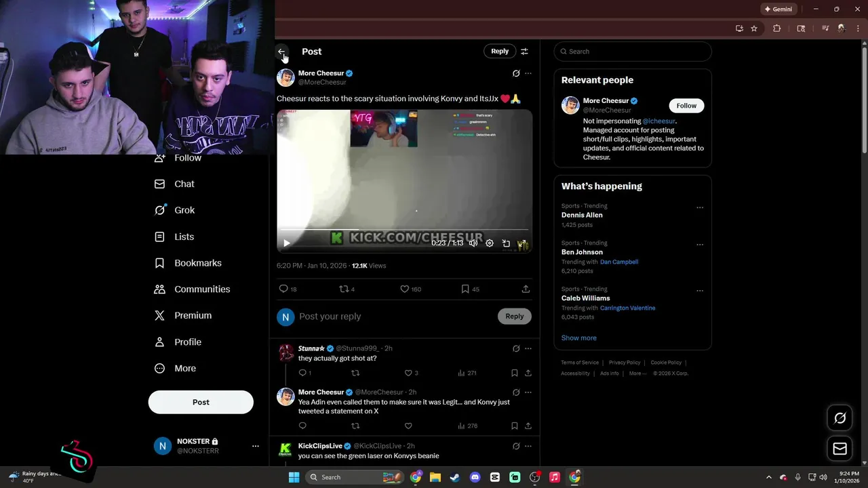
Task: Repost the main post with 4 reposts
Action: pos(347,289)
